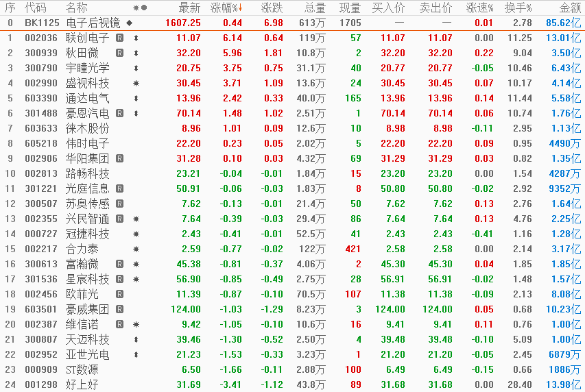Click the star marker in 合力泰 row
585x392 pixels.
coord(136,249)
